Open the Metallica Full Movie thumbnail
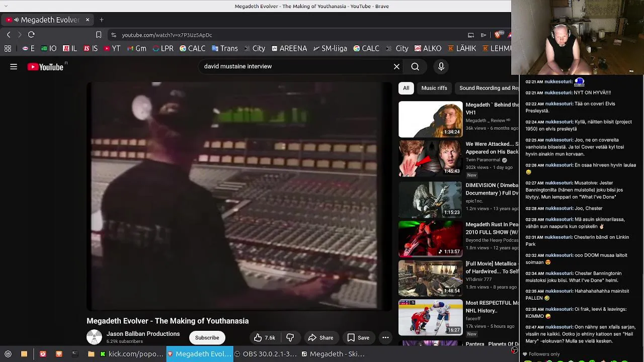 pyautogui.click(x=431, y=278)
